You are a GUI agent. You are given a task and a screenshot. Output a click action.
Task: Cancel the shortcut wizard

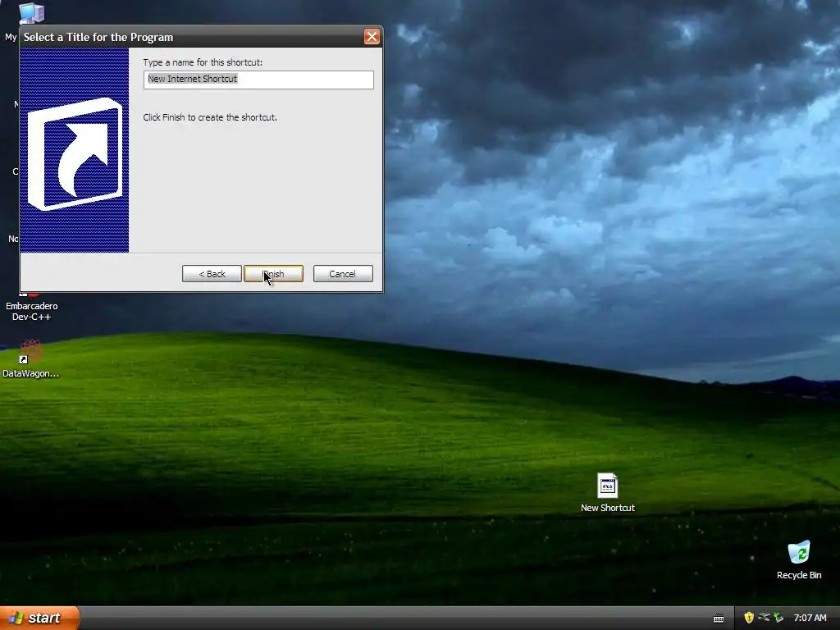click(343, 274)
